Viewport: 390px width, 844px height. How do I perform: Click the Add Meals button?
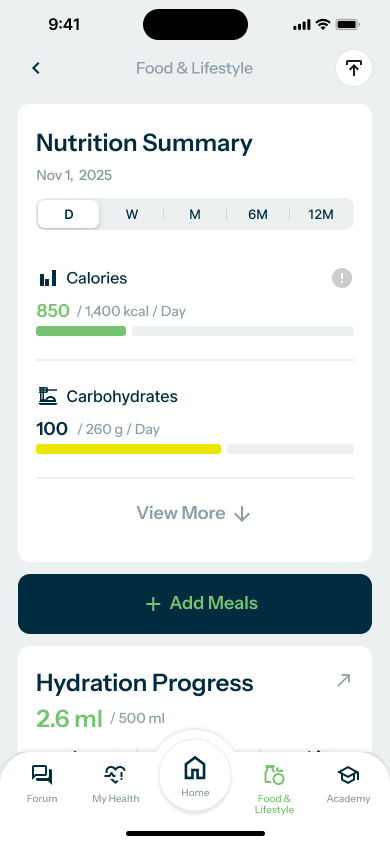pyautogui.click(x=195, y=604)
